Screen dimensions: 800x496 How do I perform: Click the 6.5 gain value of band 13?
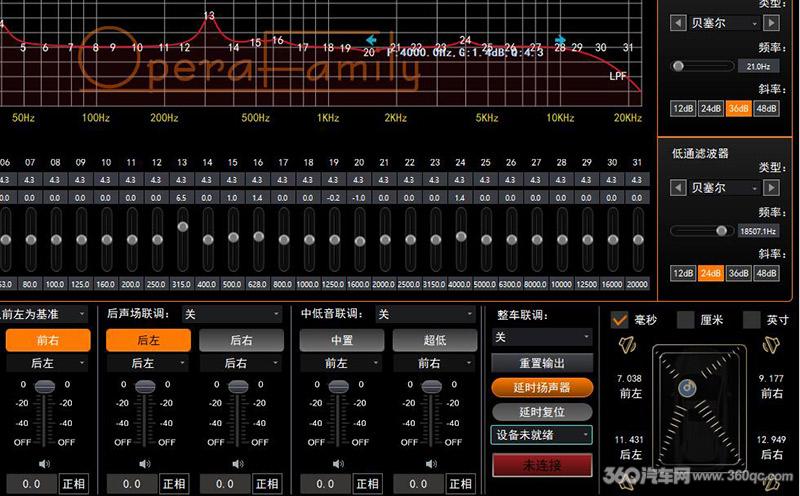tap(181, 197)
